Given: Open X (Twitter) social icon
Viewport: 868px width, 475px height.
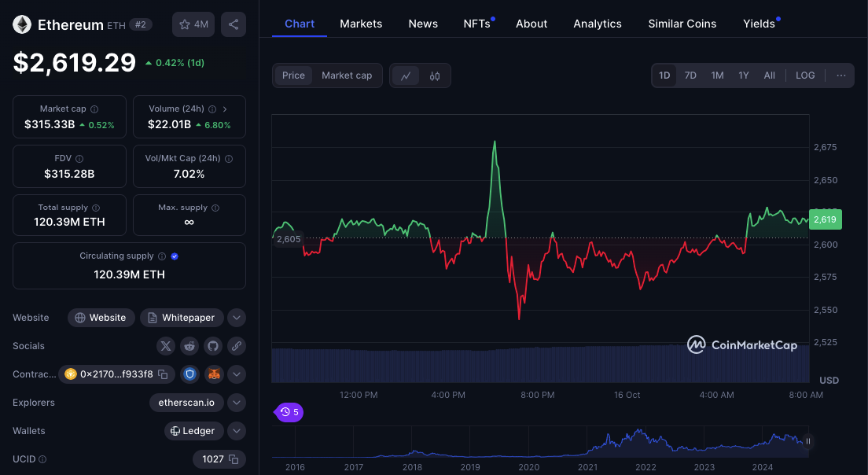Looking at the screenshot, I should coord(166,346).
